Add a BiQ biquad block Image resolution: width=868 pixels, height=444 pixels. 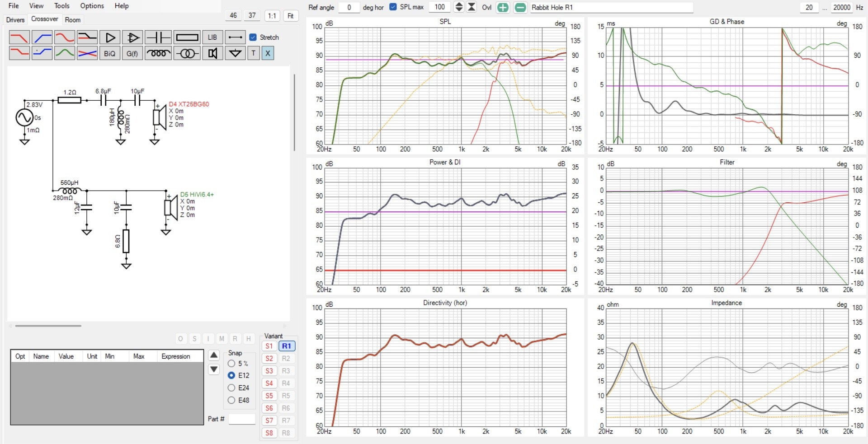pyautogui.click(x=110, y=53)
